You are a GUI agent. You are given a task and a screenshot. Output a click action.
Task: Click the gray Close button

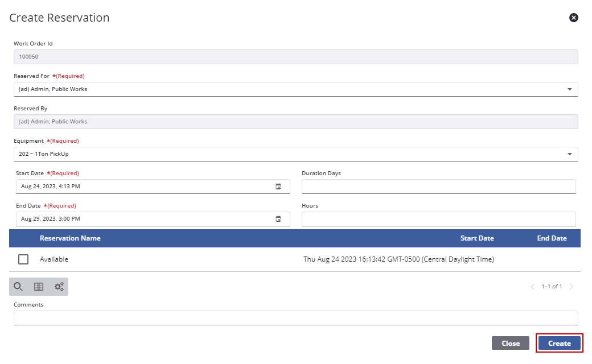click(511, 344)
